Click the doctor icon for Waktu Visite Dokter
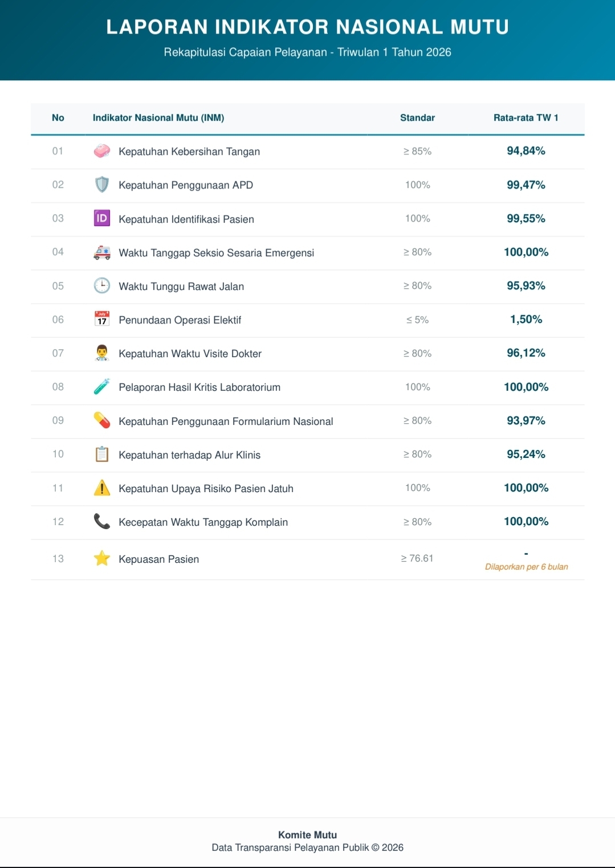 (102, 353)
